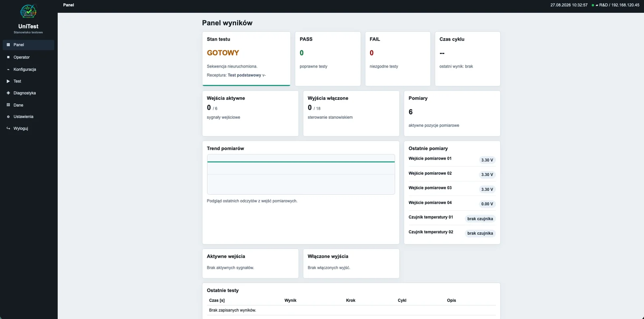
Task: Click brak czujnika badge for Czujnik 01
Action: coord(480,219)
